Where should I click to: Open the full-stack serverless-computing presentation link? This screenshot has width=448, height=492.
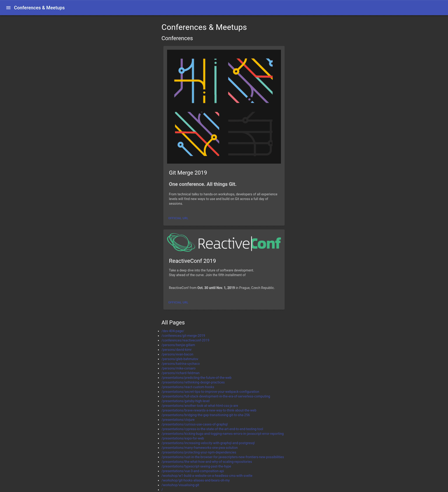pyautogui.click(x=216, y=396)
